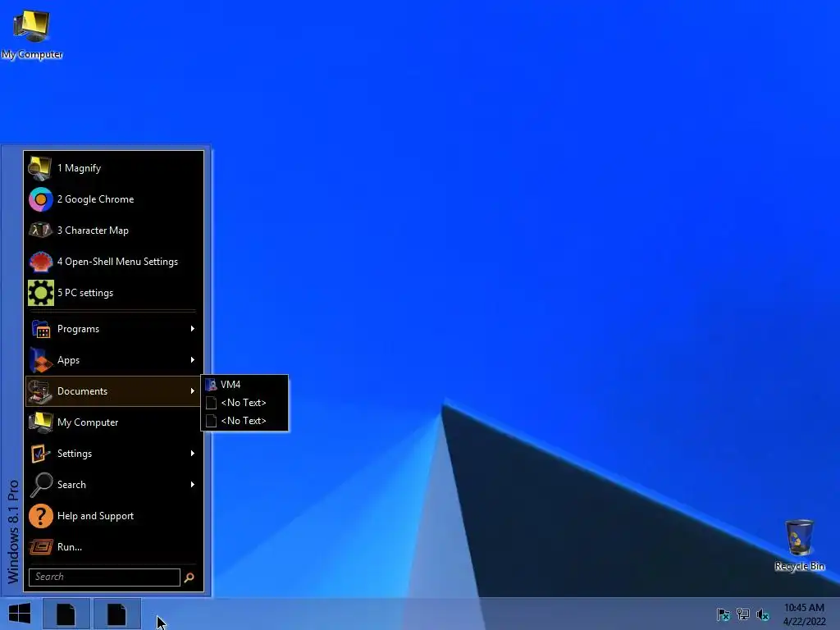This screenshot has height=630, width=840.
Task: Click the Settings label text
Action: pos(75,454)
